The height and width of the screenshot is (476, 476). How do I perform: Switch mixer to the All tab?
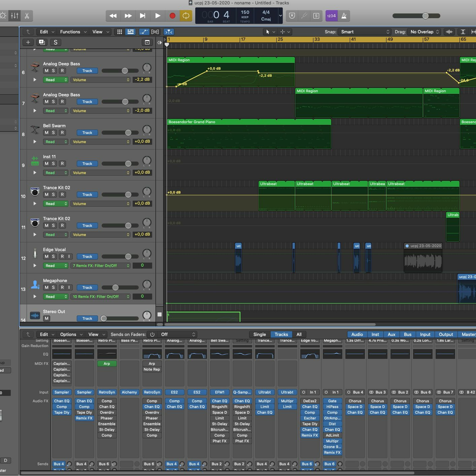[x=299, y=334]
